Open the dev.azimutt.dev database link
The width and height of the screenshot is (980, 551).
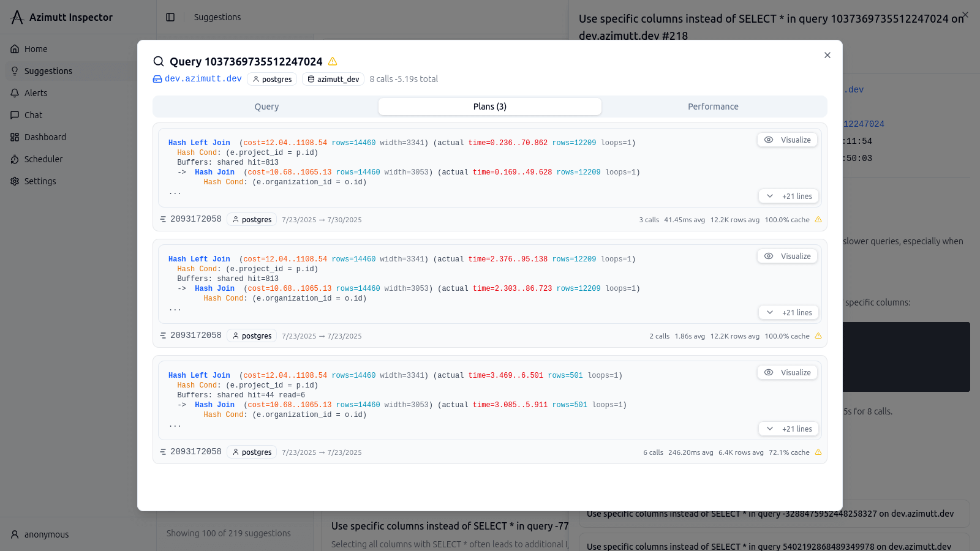[203, 79]
